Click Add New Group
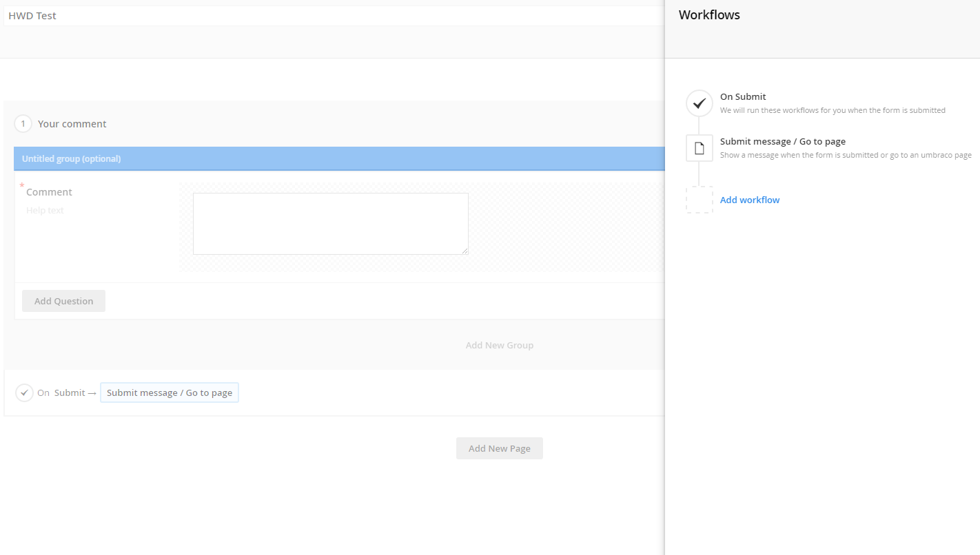Viewport: 980px width, 555px height. 499,345
